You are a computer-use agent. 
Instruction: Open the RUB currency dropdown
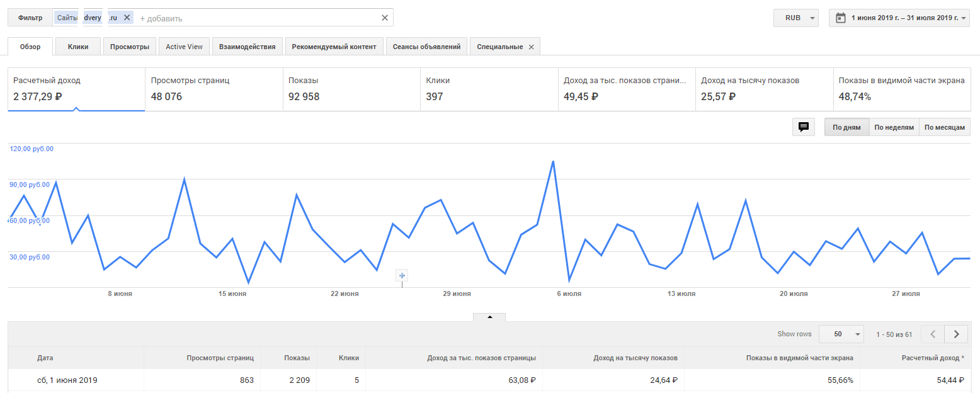pyautogui.click(x=796, y=18)
